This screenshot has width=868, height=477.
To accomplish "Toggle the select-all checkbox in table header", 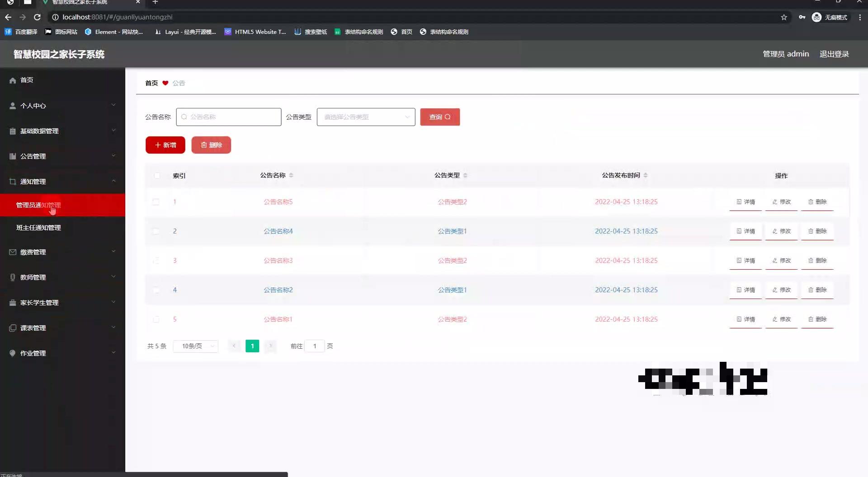I will pyautogui.click(x=157, y=176).
